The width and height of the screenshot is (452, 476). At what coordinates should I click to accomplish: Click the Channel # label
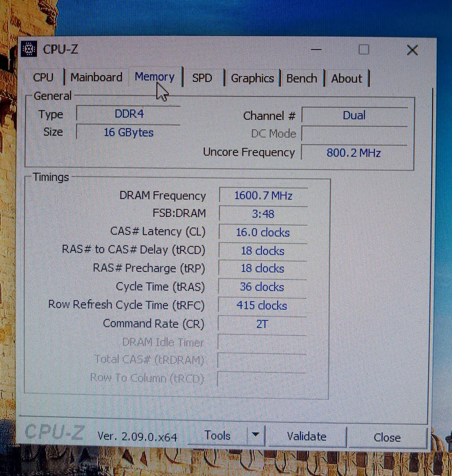(269, 116)
